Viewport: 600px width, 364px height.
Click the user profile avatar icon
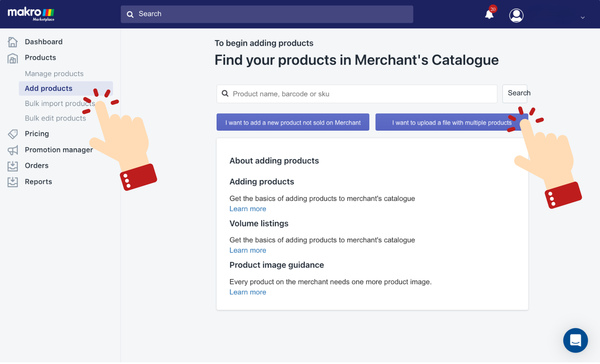click(x=516, y=15)
